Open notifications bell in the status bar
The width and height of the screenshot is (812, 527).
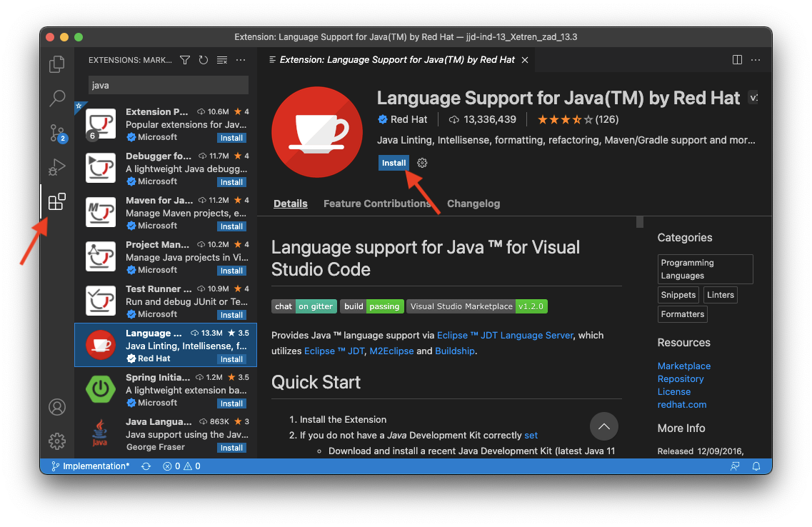[x=756, y=466]
